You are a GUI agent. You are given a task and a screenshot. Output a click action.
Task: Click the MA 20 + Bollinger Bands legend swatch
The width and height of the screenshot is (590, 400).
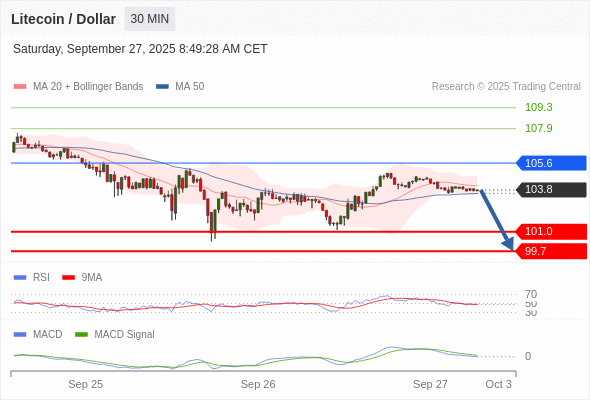click(x=20, y=87)
